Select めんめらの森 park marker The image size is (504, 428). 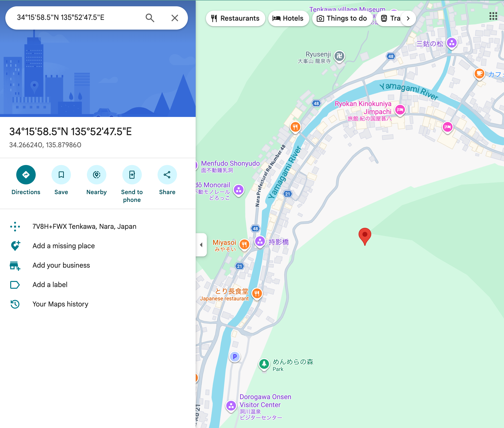click(264, 364)
